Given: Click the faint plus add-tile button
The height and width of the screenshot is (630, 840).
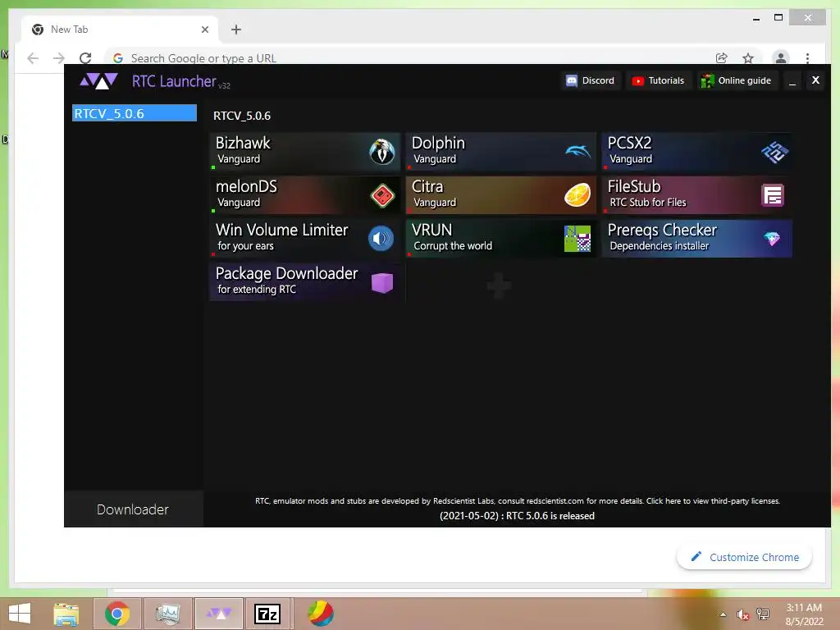Looking at the screenshot, I should [499, 285].
